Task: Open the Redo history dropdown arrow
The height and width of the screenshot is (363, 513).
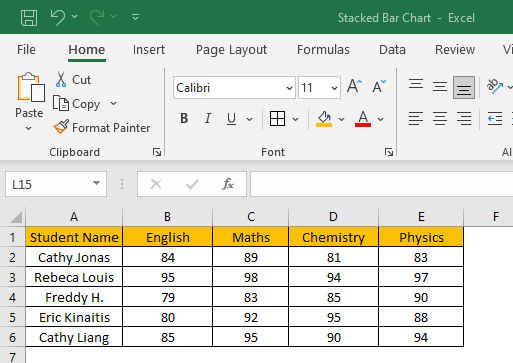Action: click(114, 16)
